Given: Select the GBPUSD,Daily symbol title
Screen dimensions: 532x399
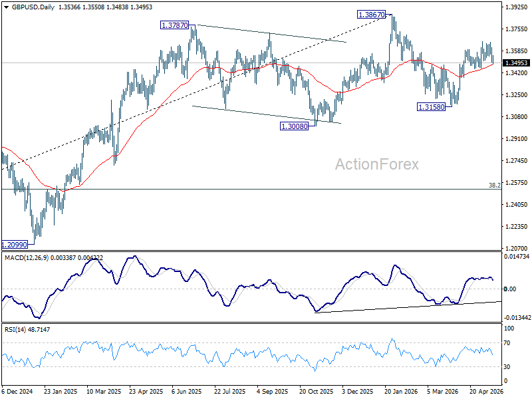Looking at the screenshot, I should coord(33,7).
